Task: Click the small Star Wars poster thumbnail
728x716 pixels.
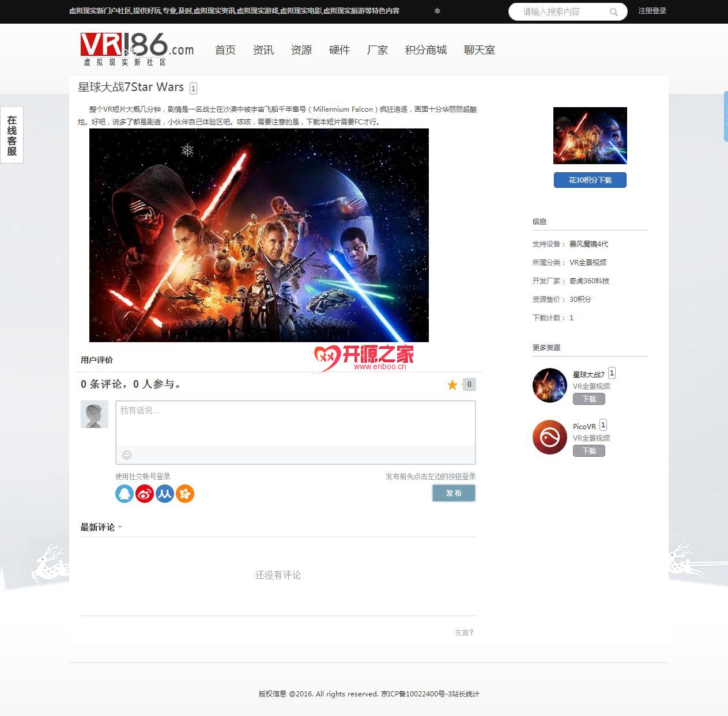Action: coord(590,135)
